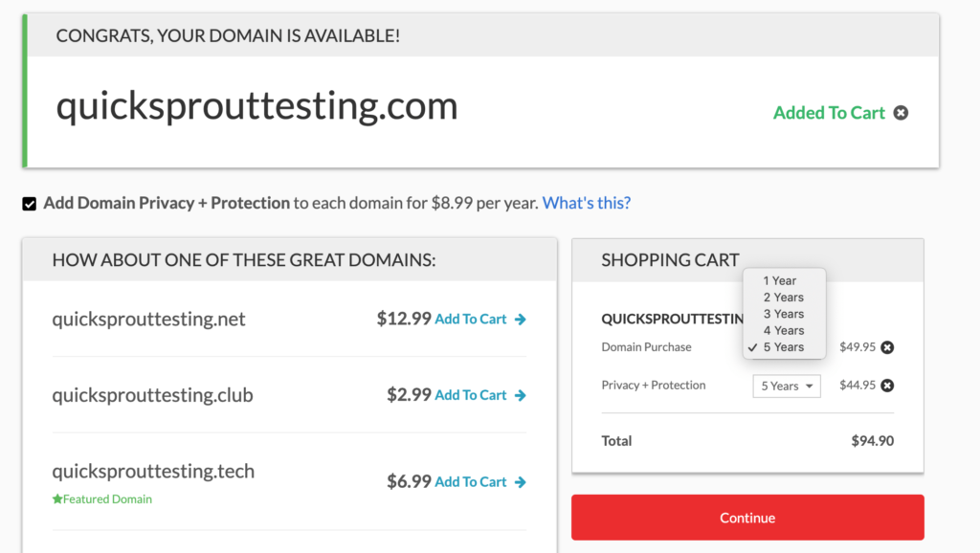
Task: Choose 2 Years from the term list
Action: point(784,298)
